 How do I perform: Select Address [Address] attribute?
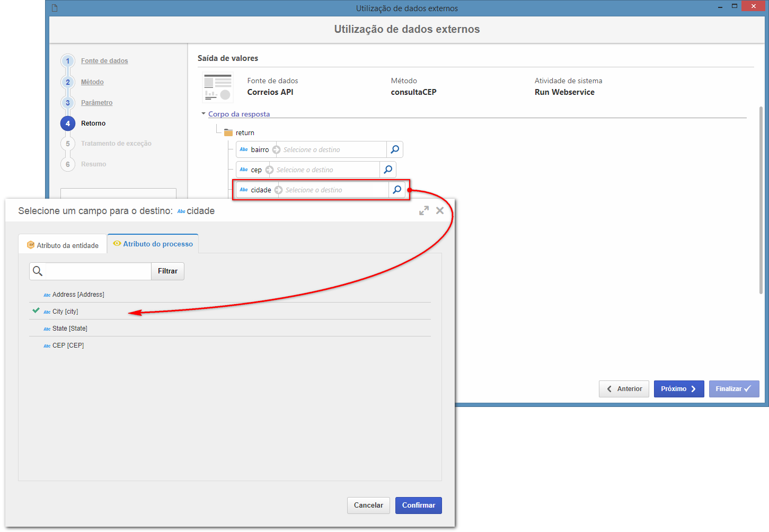230,294
